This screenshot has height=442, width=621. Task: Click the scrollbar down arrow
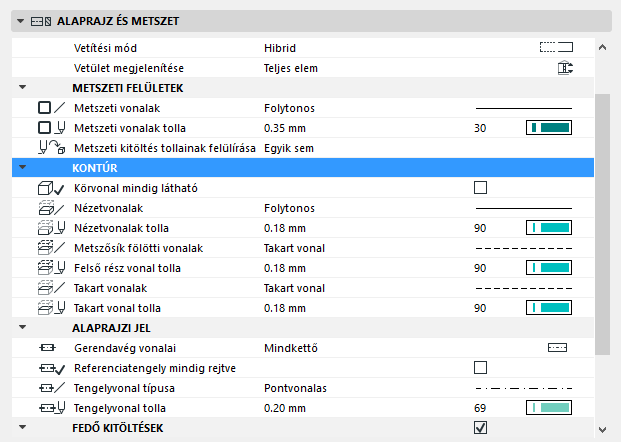(601, 430)
